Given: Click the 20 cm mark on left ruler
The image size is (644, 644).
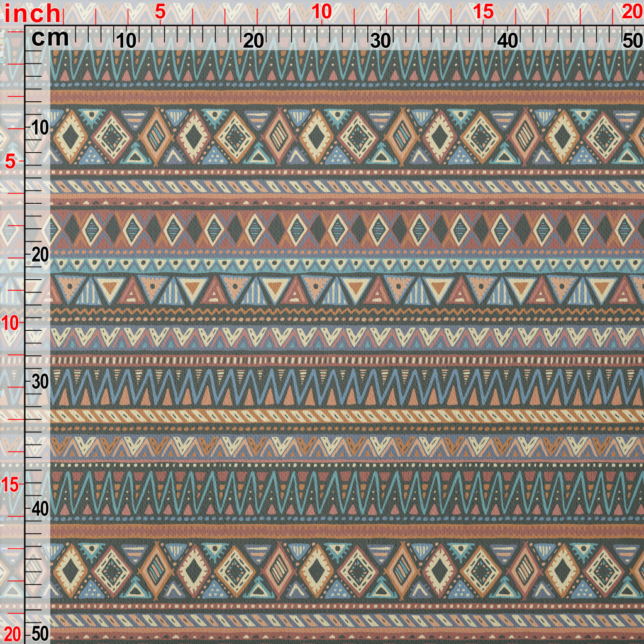Looking at the screenshot, I should [x=39, y=255].
